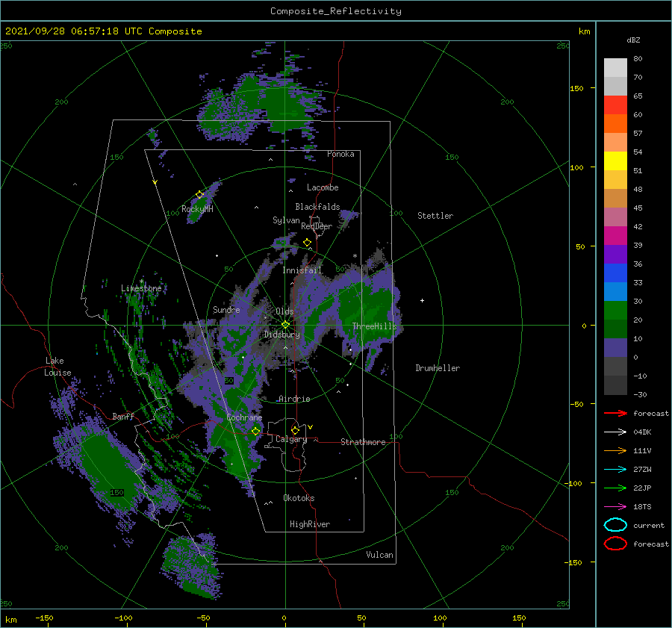Click the Innisfail label
Screen dimensions: 672x628
302,270
